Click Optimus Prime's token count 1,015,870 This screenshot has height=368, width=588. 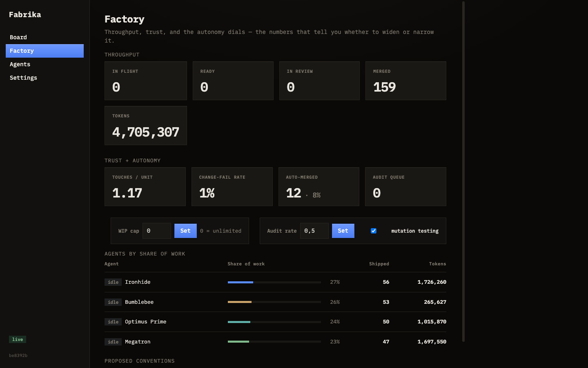pos(432,322)
